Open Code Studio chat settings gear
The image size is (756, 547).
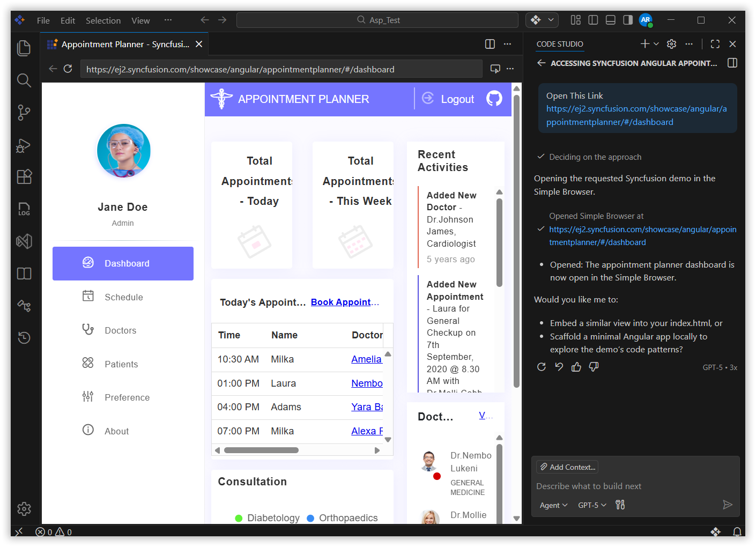point(671,44)
